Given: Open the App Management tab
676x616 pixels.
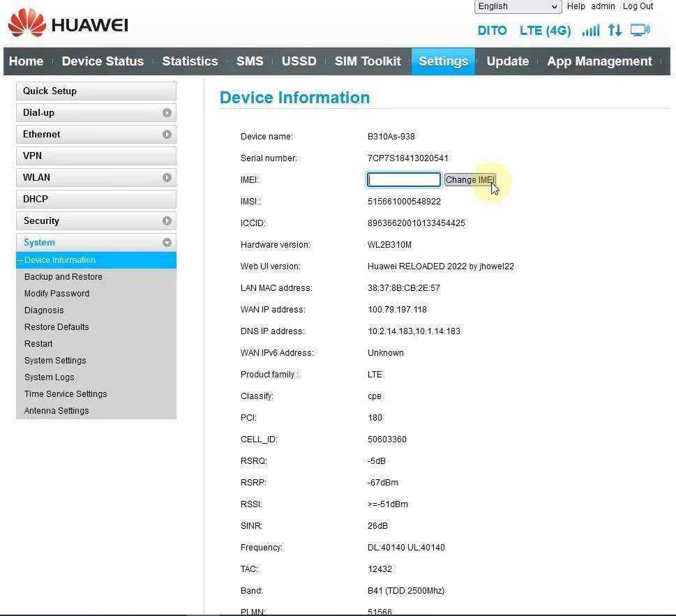Looking at the screenshot, I should point(599,61).
